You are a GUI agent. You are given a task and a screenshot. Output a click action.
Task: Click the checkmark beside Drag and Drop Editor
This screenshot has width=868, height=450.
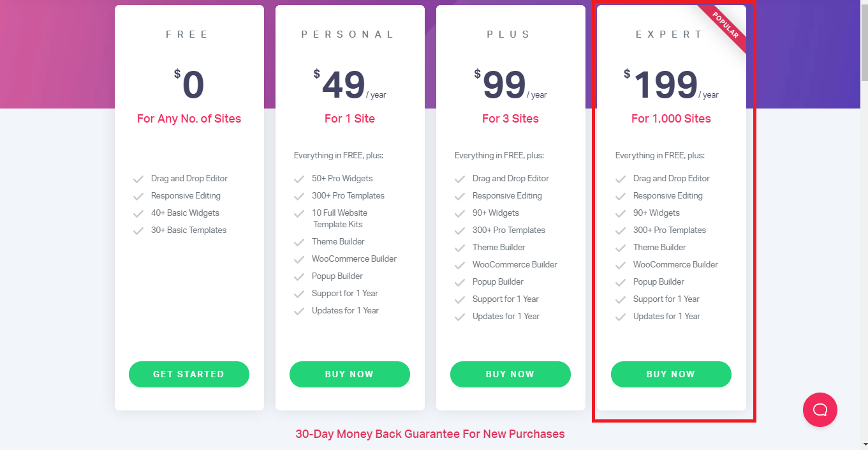[x=138, y=178]
